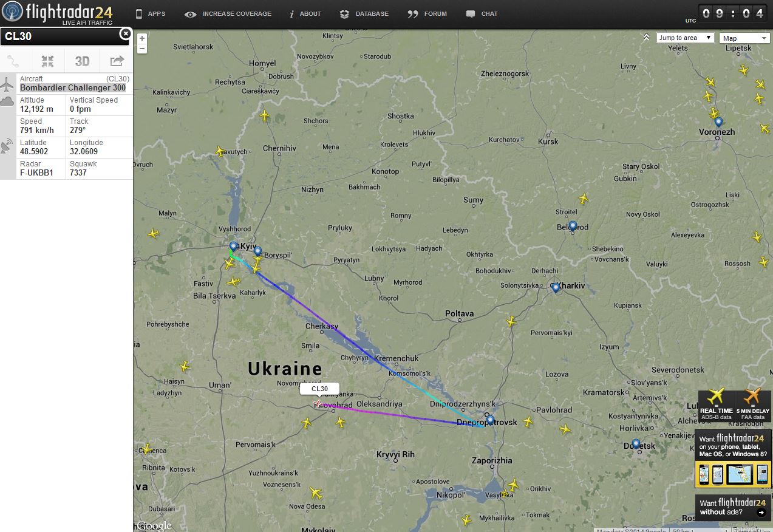Zoom out with the map minus button
Viewport: 773px width, 532px height.
click(141, 49)
